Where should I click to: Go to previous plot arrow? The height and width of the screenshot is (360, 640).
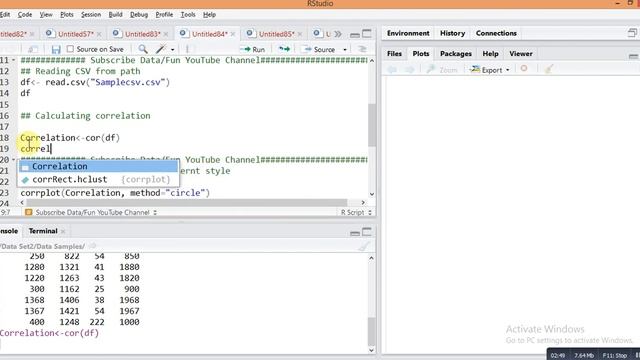point(392,70)
